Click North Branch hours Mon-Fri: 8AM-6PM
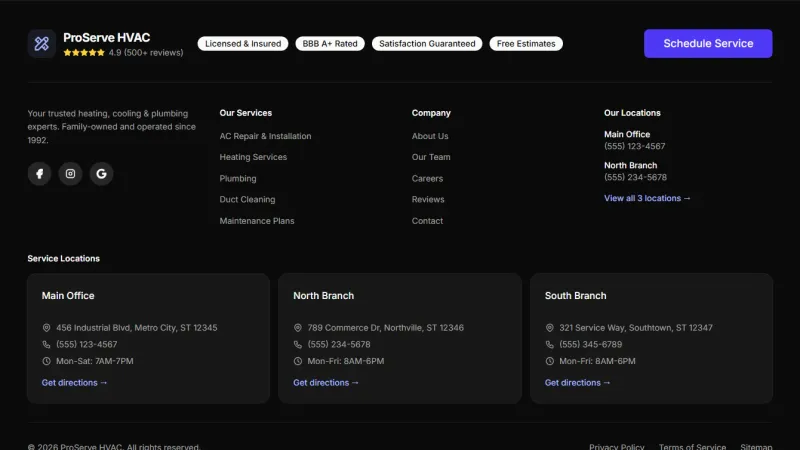The width and height of the screenshot is (800, 450). coord(346,361)
